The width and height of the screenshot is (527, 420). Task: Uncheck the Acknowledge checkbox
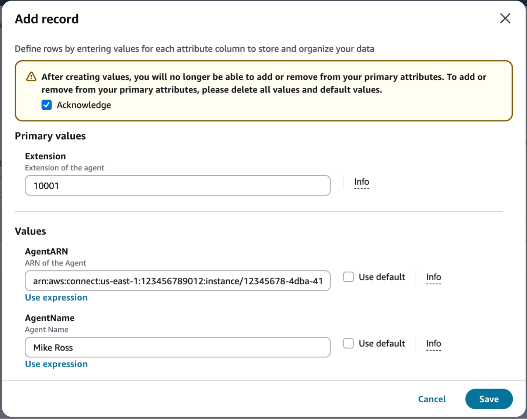(x=46, y=105)
